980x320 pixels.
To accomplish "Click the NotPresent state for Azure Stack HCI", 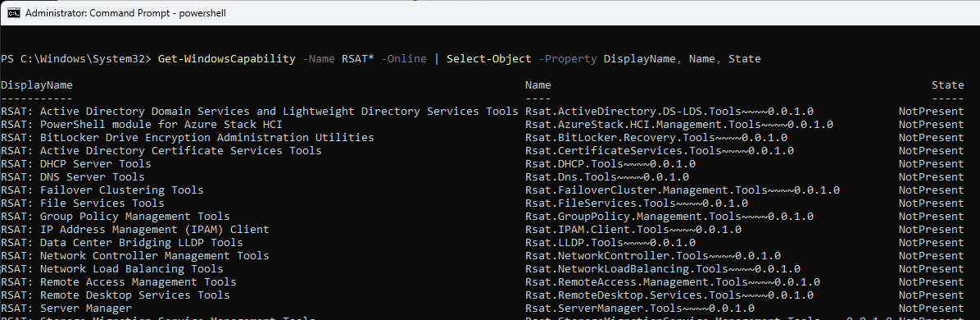I will tap(932, 125).
